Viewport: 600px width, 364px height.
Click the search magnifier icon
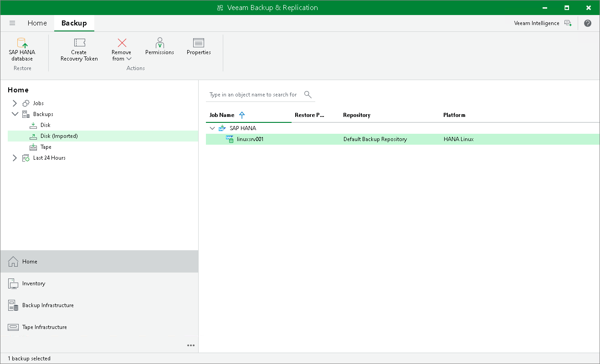click(308, 95)
